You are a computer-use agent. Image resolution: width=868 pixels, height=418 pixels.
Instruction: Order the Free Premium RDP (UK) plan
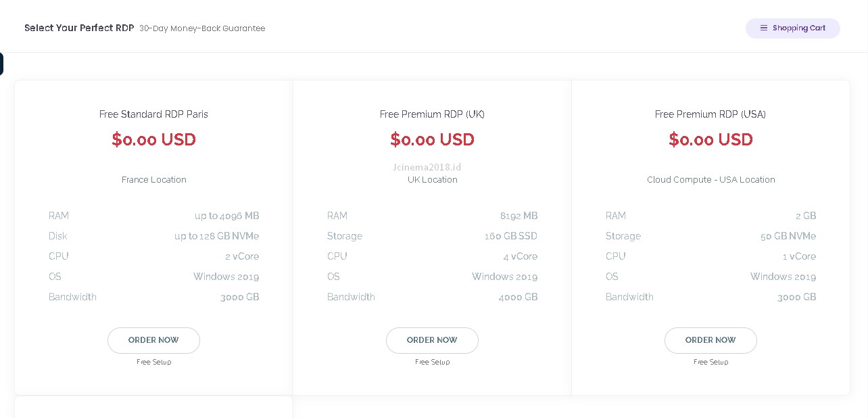click(432, 340)
